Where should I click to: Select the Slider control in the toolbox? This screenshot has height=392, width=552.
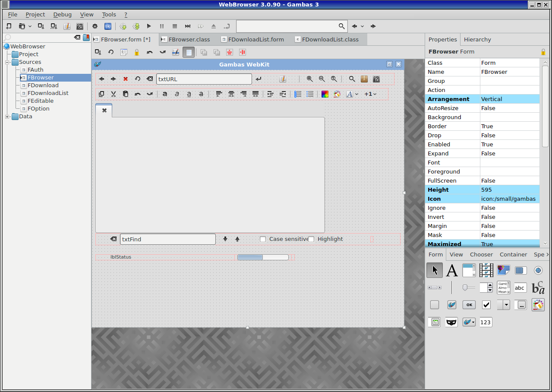pos(469,288)
